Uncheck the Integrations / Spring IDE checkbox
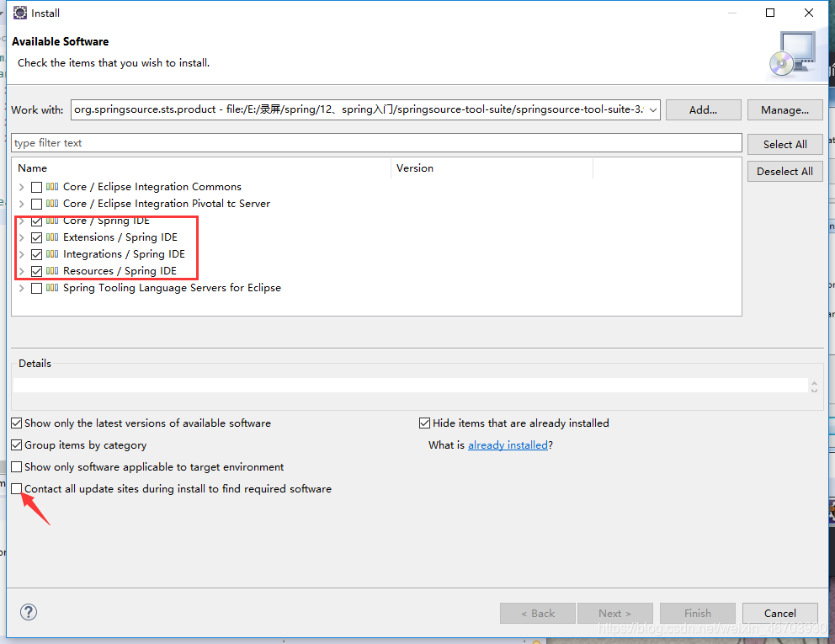This screenshot has width=835, height=644. tap(37, 254)
